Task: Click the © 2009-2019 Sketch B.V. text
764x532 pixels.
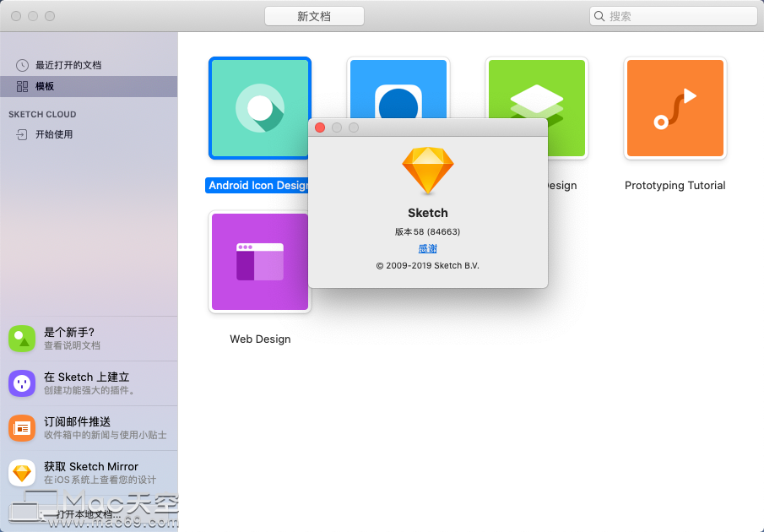Action: (x=428, y=265)
